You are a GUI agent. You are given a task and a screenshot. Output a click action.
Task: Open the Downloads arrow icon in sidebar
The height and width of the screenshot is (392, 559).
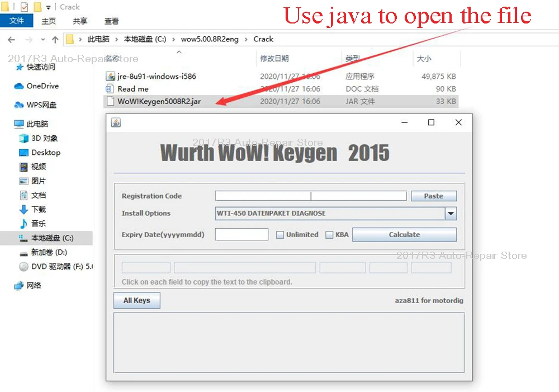pos(23,209)
